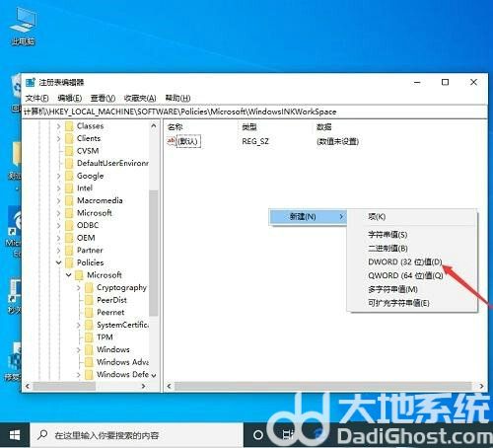Click tree pane vertical scrollbar thumb
This screenshot has height=448, width=493.
tap(153, 254)
